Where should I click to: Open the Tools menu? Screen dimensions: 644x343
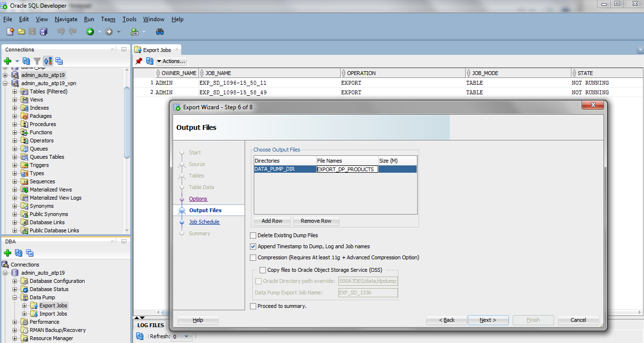(129, 19)
